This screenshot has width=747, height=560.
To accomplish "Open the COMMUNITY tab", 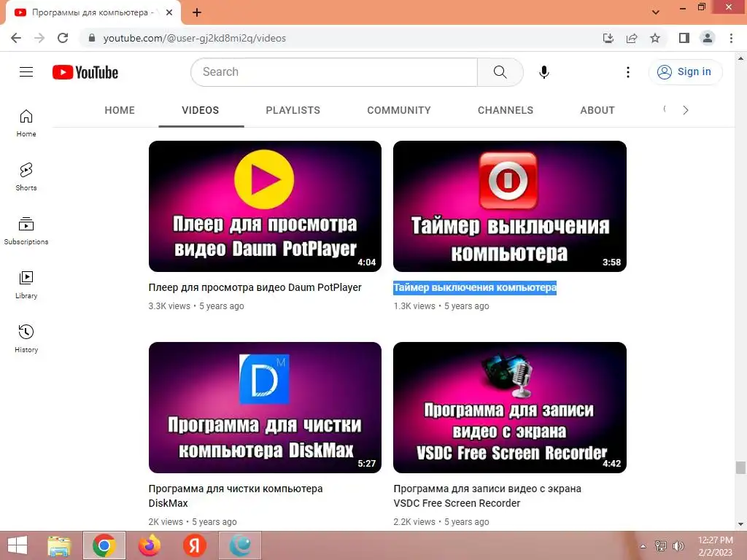I will pos(399,111).
